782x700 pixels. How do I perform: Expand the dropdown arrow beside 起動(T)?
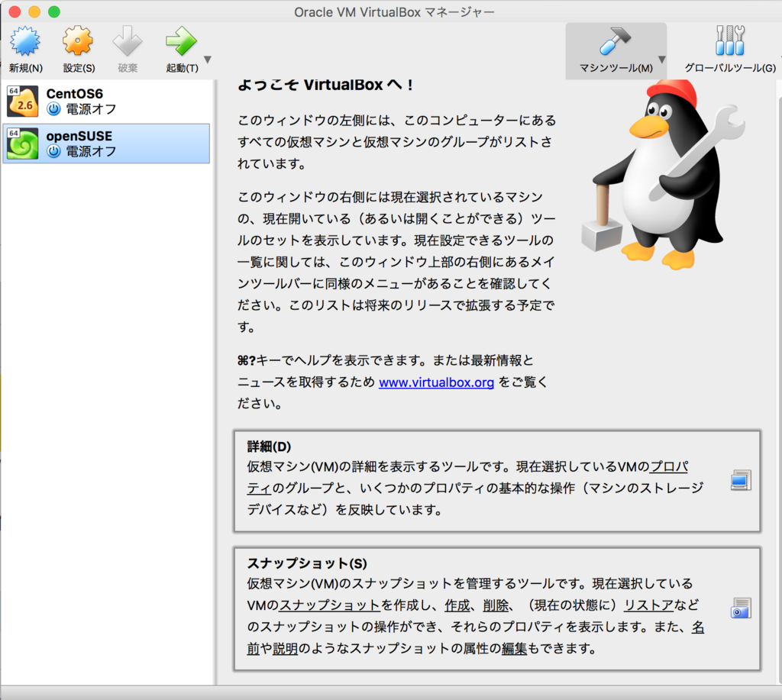[208, 60]
